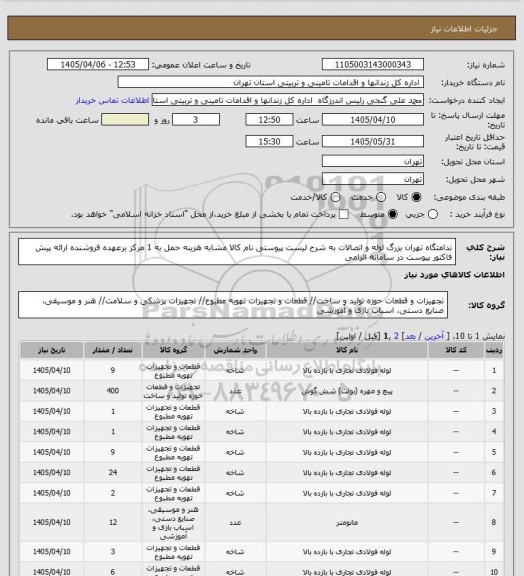Click response deadline date 1405/04/10 field
This screenshot has width=524, height=576.
[373, 120]
